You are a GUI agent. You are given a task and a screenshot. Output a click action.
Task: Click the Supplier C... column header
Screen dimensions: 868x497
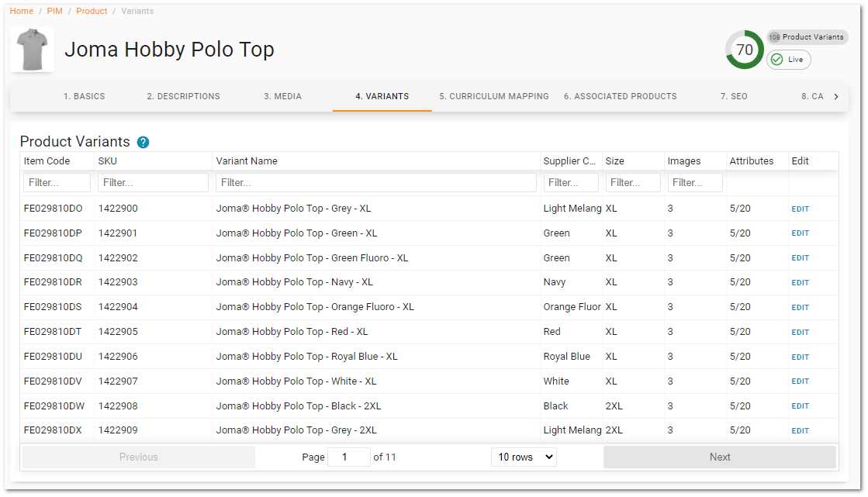coord(569,161)
